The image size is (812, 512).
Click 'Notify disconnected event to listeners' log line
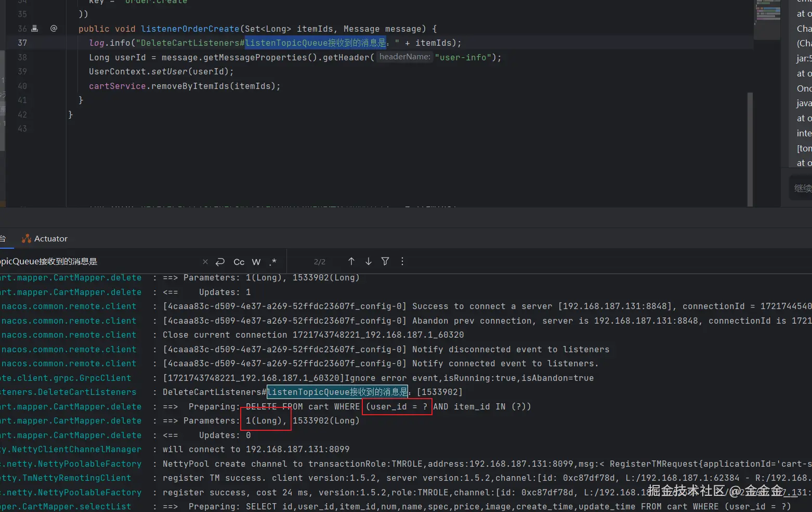(386, 349)
